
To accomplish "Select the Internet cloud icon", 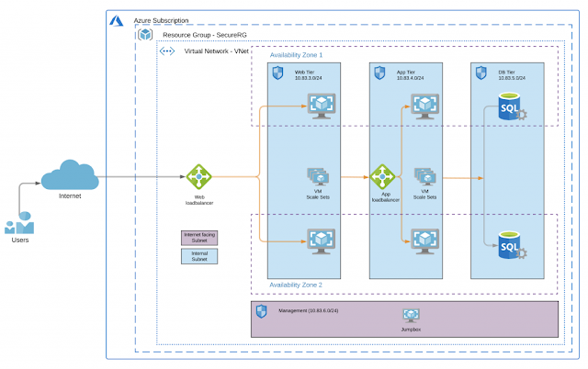I will tap(70, 174).
